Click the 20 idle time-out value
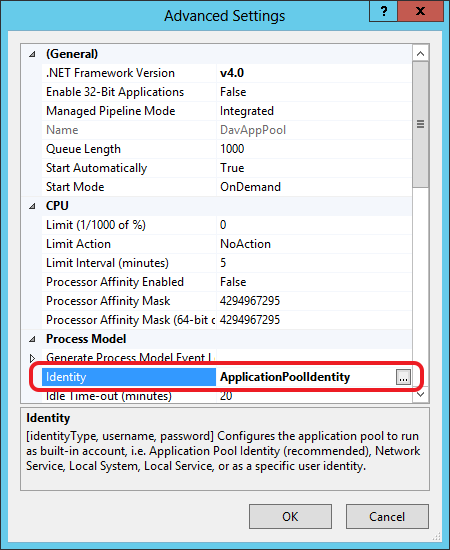450x550 pixels. click(226, 396)
